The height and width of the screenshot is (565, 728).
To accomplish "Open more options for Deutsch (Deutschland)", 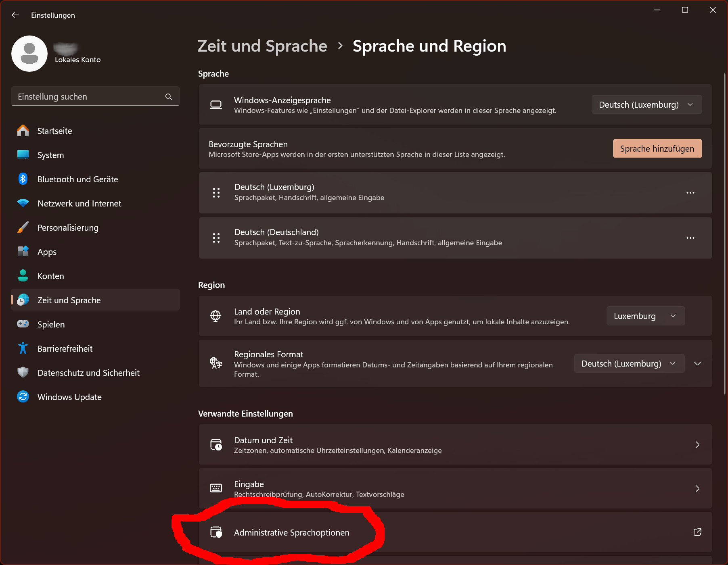I will 690,238.
